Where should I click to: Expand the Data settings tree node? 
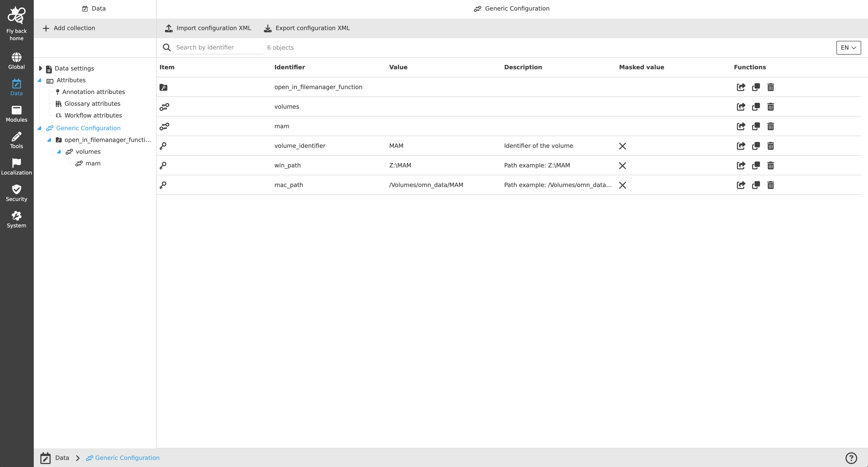[x=40, y=68]
